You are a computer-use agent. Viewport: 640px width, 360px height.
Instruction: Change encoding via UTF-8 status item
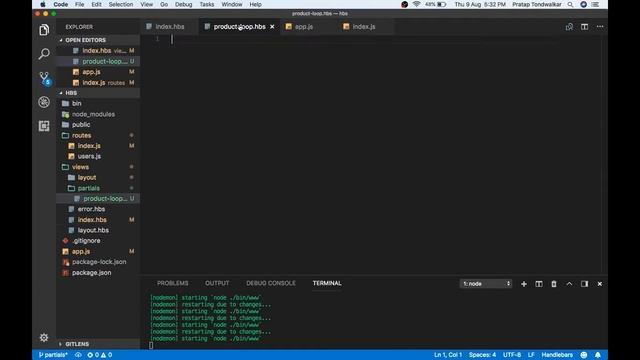click(x=512, y=355)
